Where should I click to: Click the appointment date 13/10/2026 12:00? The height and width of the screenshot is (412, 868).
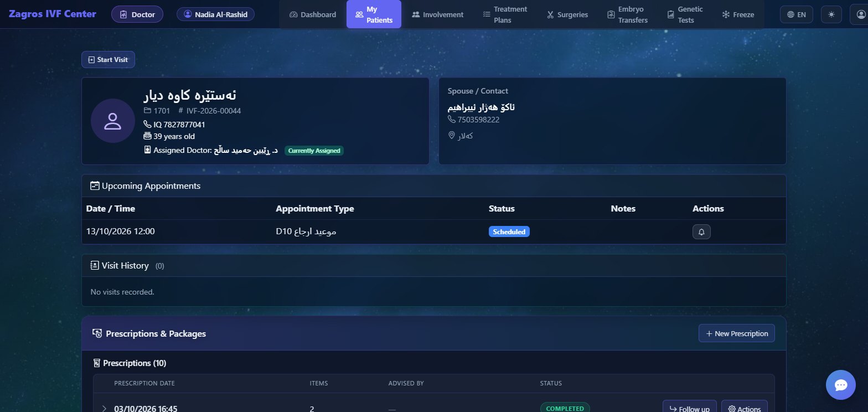[x=121, y=231]
